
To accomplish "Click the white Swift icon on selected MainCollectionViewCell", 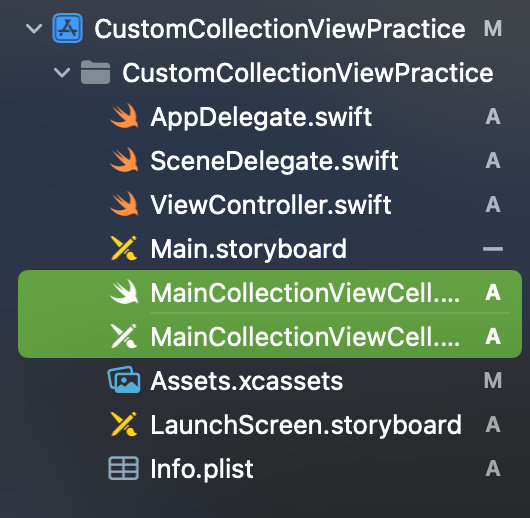I will (124, 292).
